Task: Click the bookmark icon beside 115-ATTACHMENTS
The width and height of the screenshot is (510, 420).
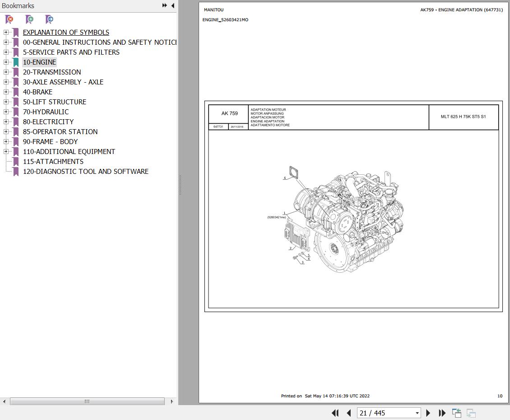Action: coord(16,162)
